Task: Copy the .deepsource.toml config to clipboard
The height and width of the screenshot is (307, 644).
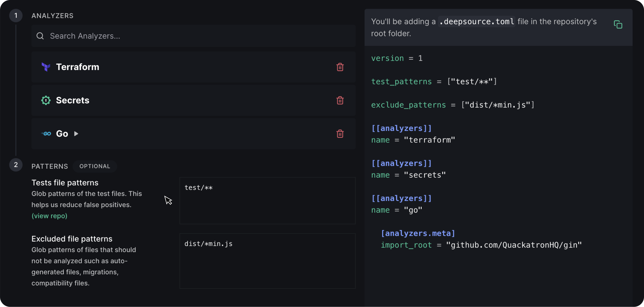Action: [618, 25]
